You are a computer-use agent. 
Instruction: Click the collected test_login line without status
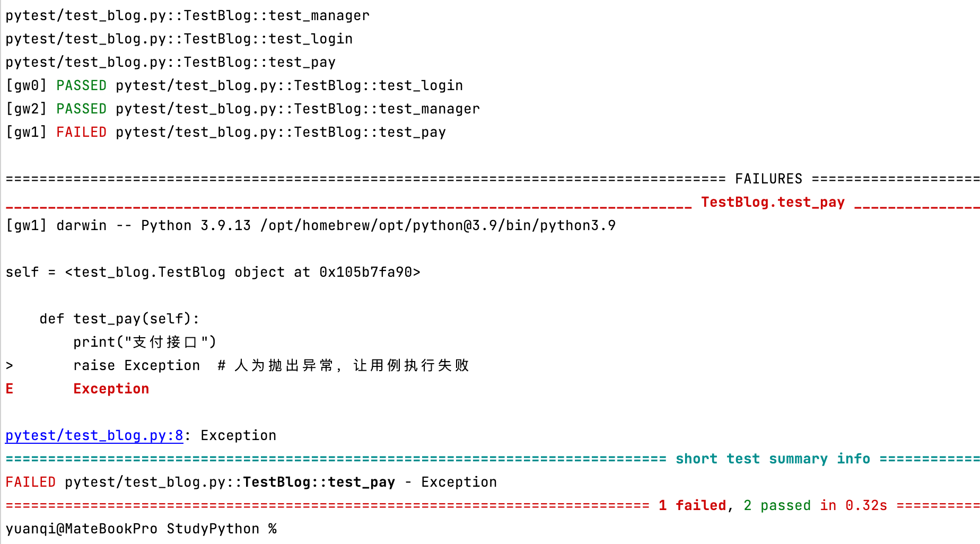tap(179, 39)
